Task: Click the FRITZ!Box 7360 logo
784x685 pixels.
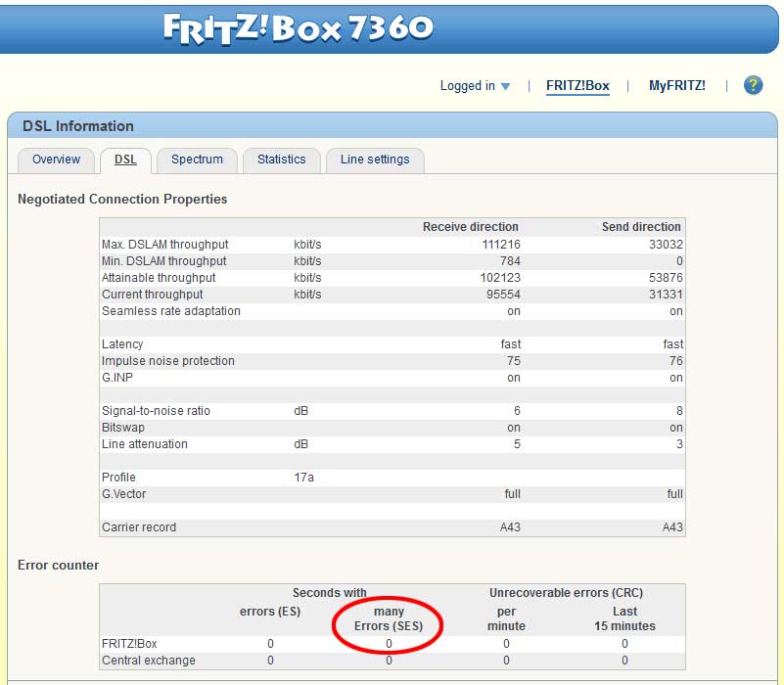Action: pyautogui.click(x=299, y=28)
